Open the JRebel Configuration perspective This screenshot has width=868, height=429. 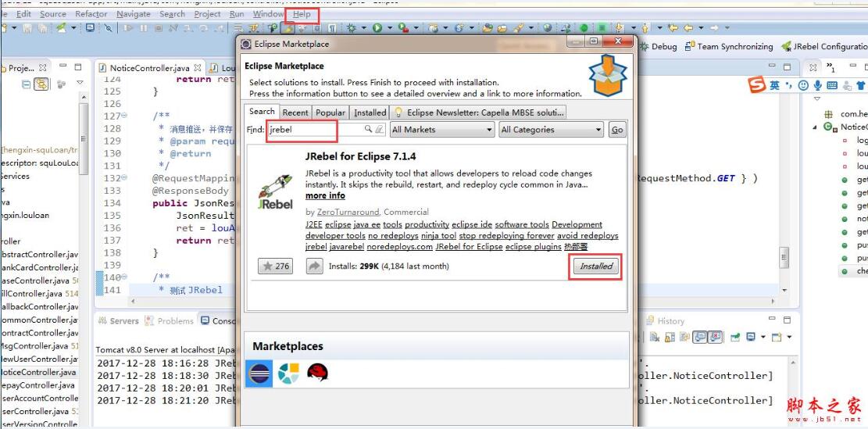coord(823,47)
